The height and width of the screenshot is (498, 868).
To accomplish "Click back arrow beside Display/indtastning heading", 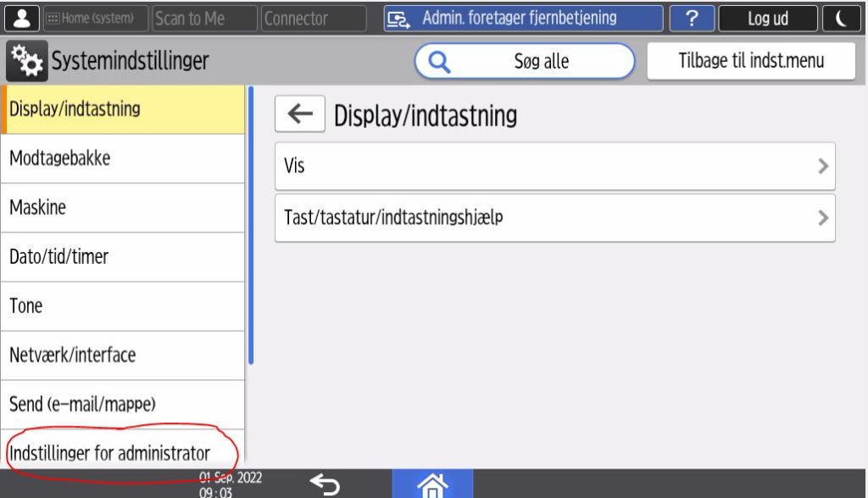I will pos(299,115).
